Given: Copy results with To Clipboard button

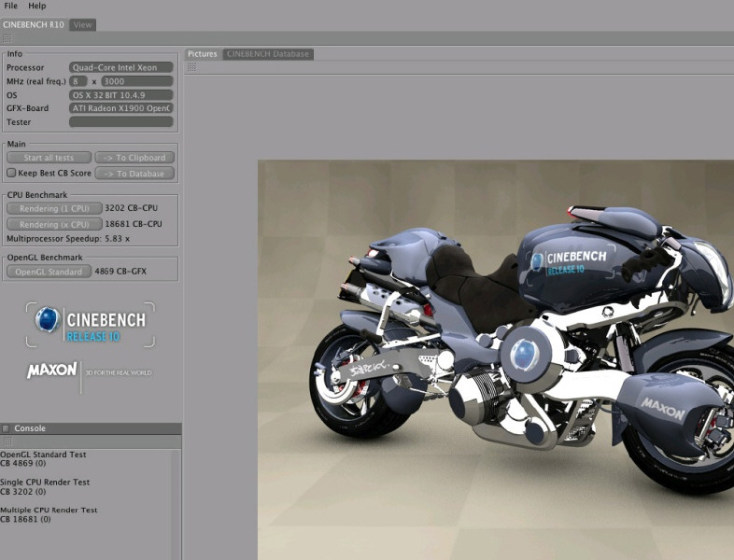Looking at the screenshot, I should [x=134, y=158].
